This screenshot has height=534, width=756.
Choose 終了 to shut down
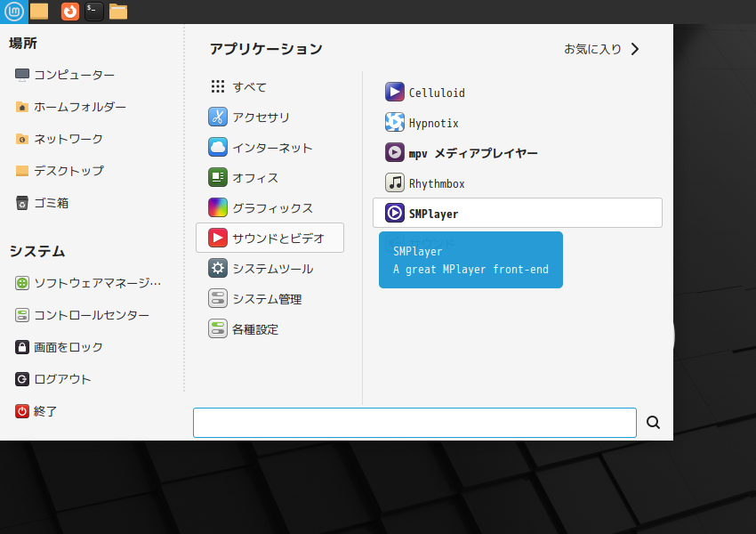(x=45, y=411)
